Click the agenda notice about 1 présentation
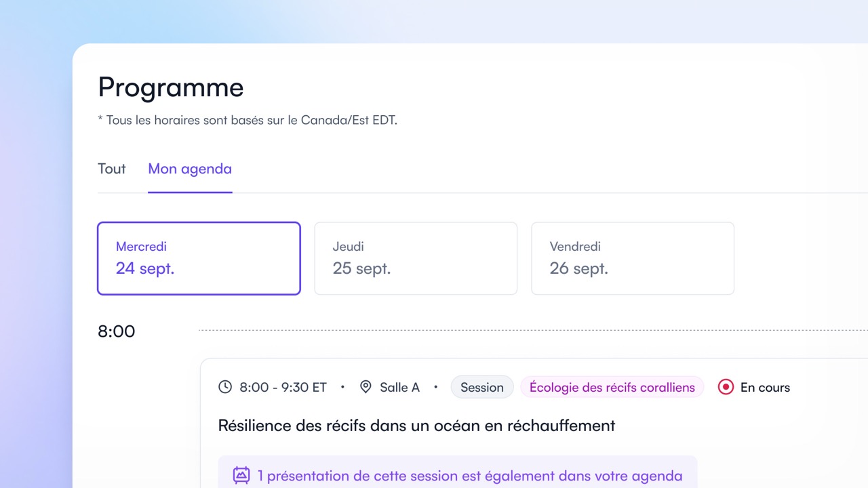The image size is (868, 488). pyautogui.click(x=458, y=475)
